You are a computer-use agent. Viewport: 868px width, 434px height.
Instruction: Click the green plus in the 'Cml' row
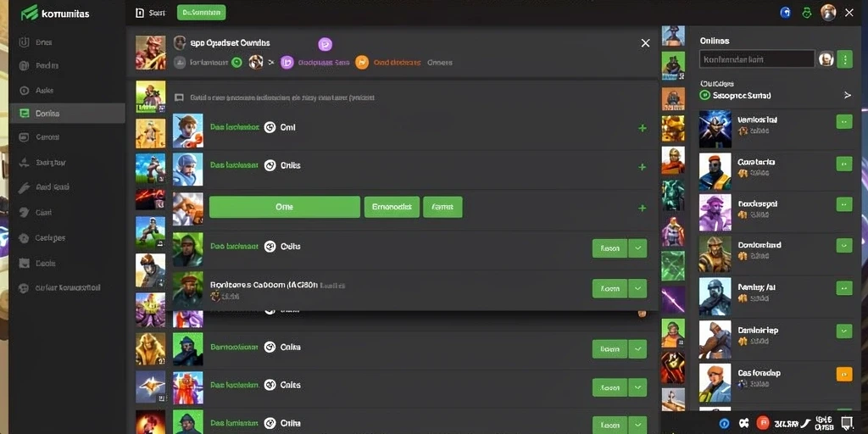tap(643, 128)
